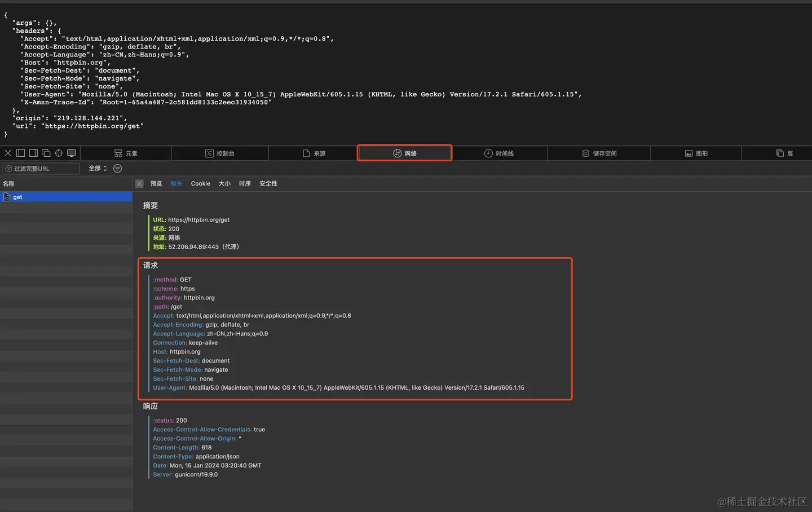Viewport: 812px width, 512px height.
Task: Click the :path /get line
Action: pos(167,307)
